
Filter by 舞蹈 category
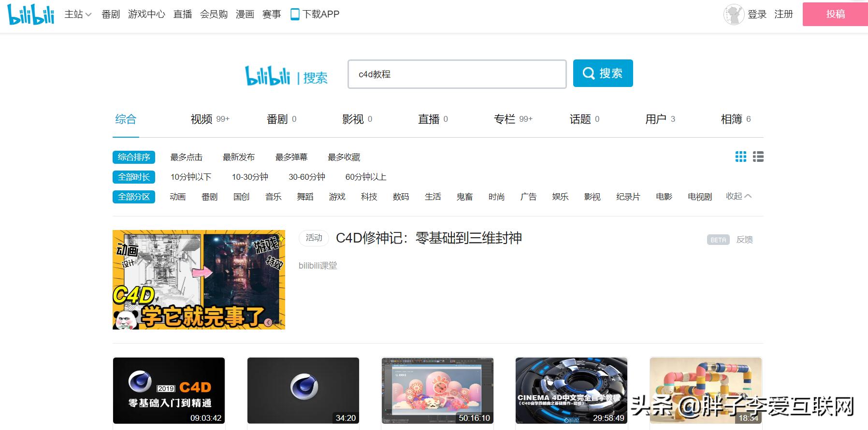(305, 197)
